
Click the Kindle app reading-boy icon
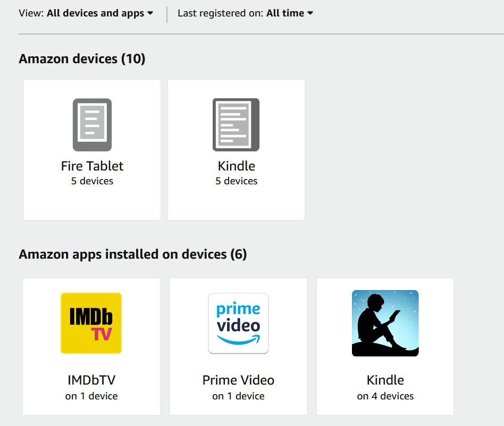click(x=385, y=323)
